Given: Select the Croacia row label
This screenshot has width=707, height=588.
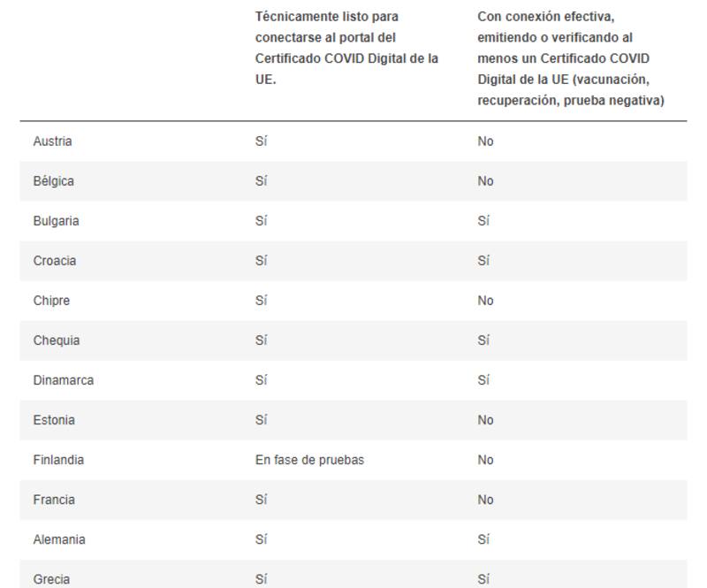Looking at the screenshot, I should tap(55, 261).
